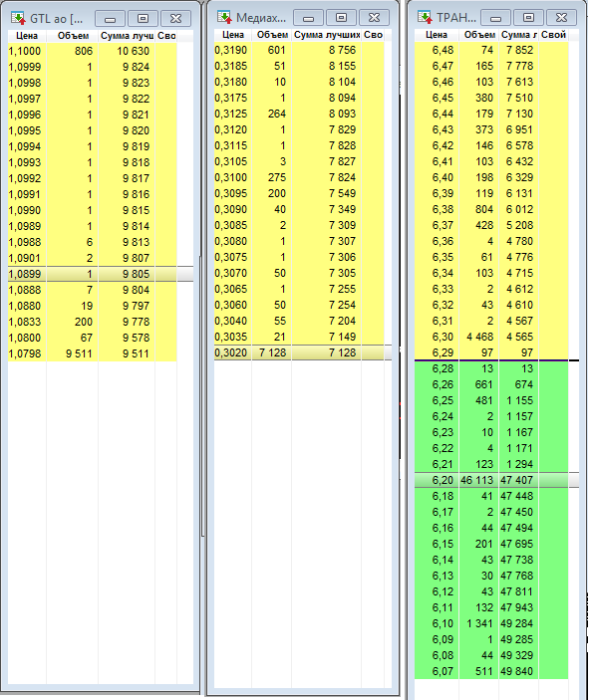The image size is (591, 700).
Task: Click the Медиах window order book icon
Action: click(x=225, y=17)
